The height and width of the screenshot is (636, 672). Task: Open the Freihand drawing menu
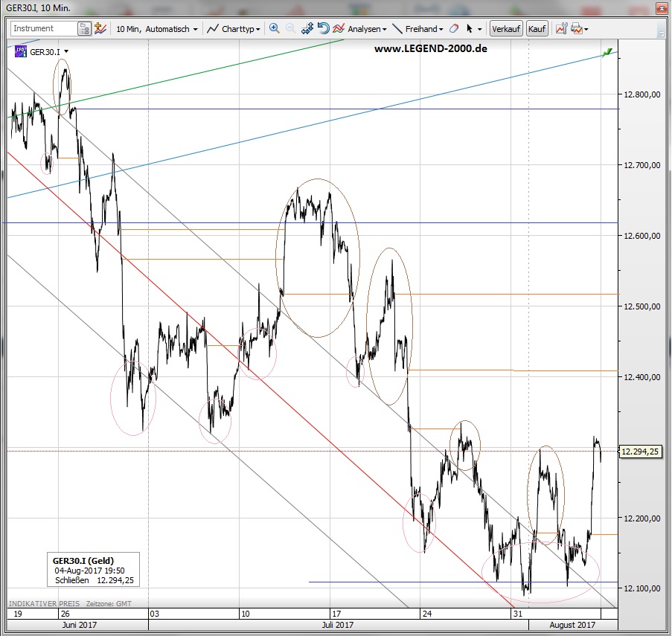[417, 29]
